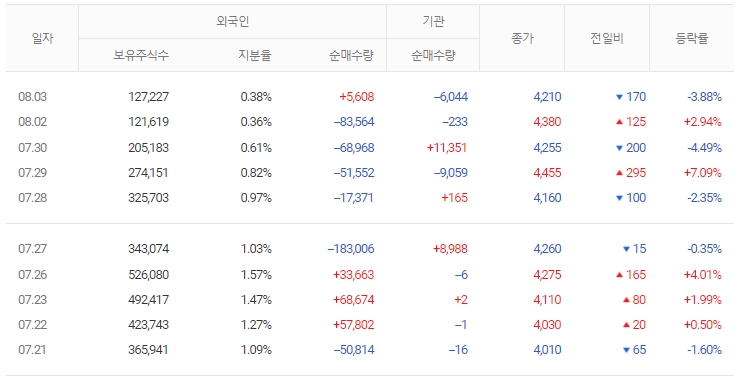Click holdings value 365,941

pyautogui.click(x=148, y=349)
